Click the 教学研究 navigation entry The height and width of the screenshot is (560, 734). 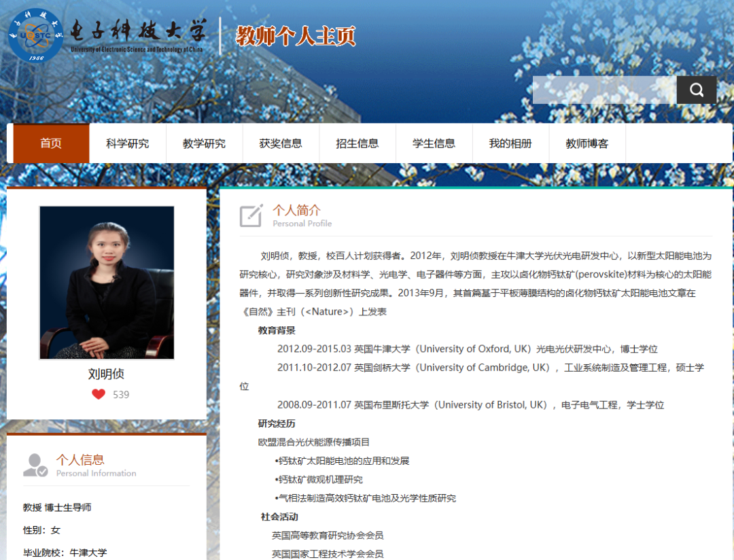204,143
